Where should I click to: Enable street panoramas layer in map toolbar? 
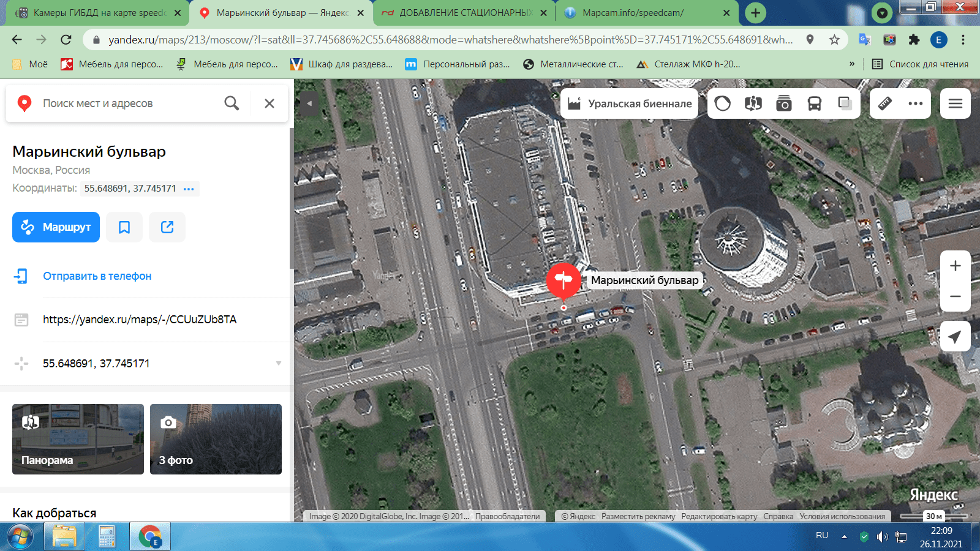tap(753, 103)
